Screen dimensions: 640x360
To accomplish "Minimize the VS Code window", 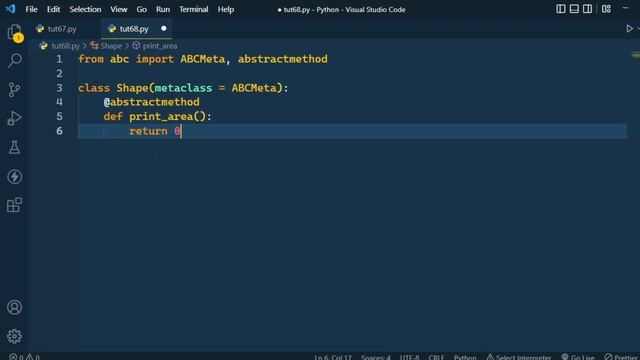I will tap(625, 9).
